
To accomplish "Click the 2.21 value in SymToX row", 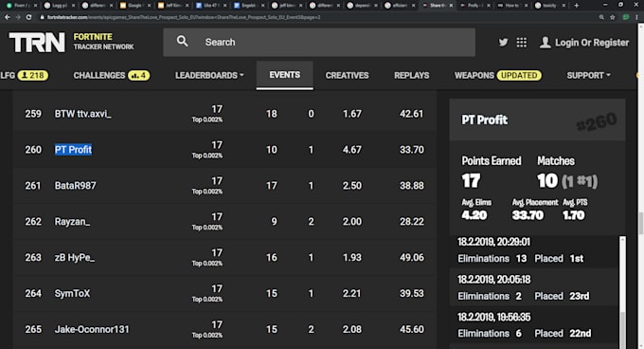I will pyautogui.click(x=351, y=293).
